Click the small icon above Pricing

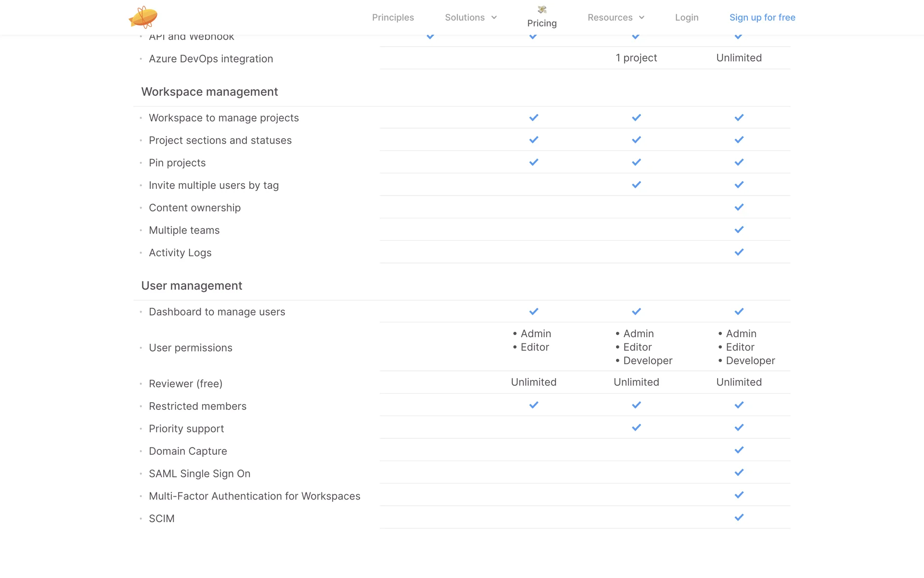(542, 10)
